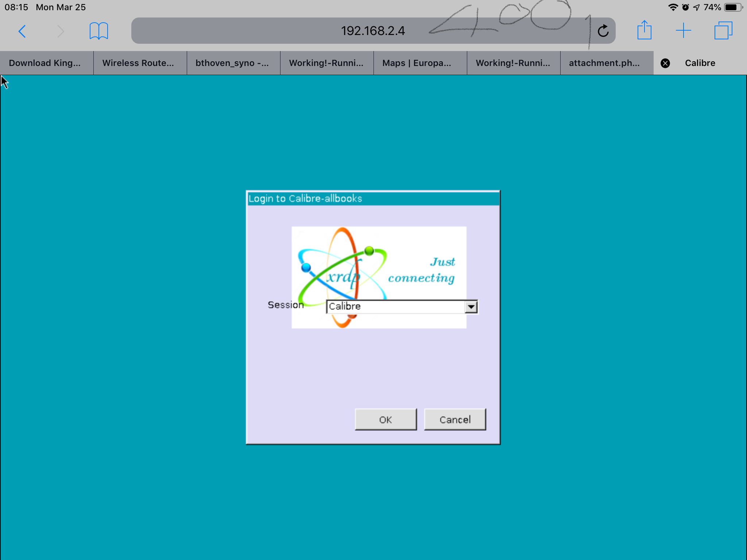Open the attachment.ph... tab
Viewport: 747px width, 560px height.
[604, 63]
